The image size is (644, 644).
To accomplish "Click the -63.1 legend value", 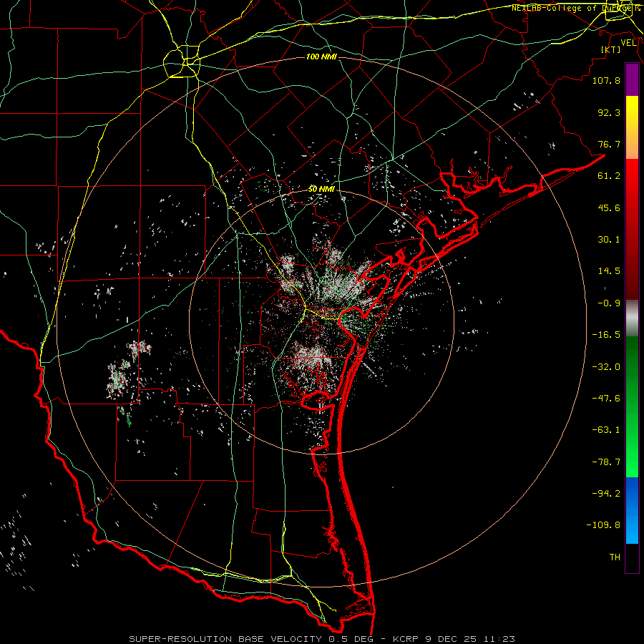I will 606,430.
